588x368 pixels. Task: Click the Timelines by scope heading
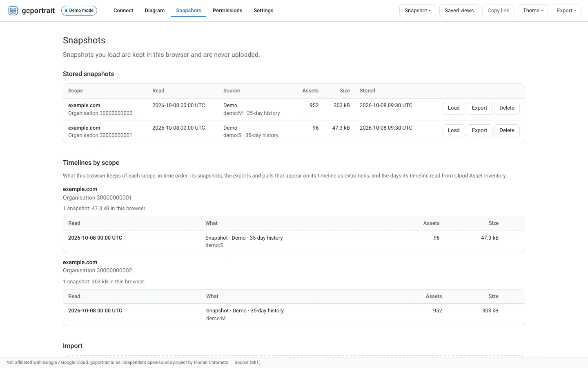pyautogui.click(x=91, y=163)
